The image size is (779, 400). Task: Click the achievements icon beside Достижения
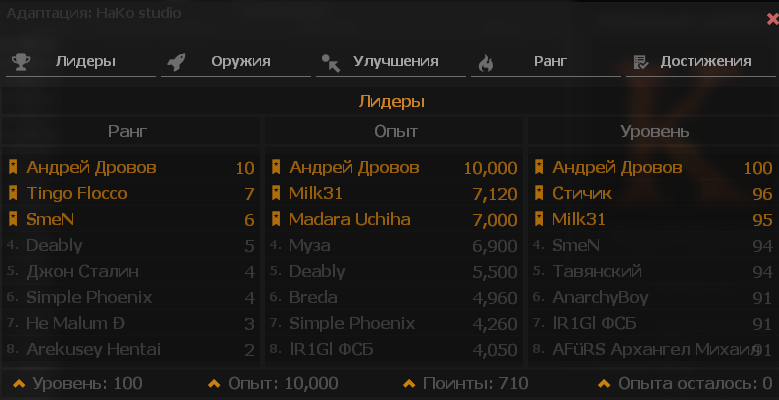(x=641, y=62)
